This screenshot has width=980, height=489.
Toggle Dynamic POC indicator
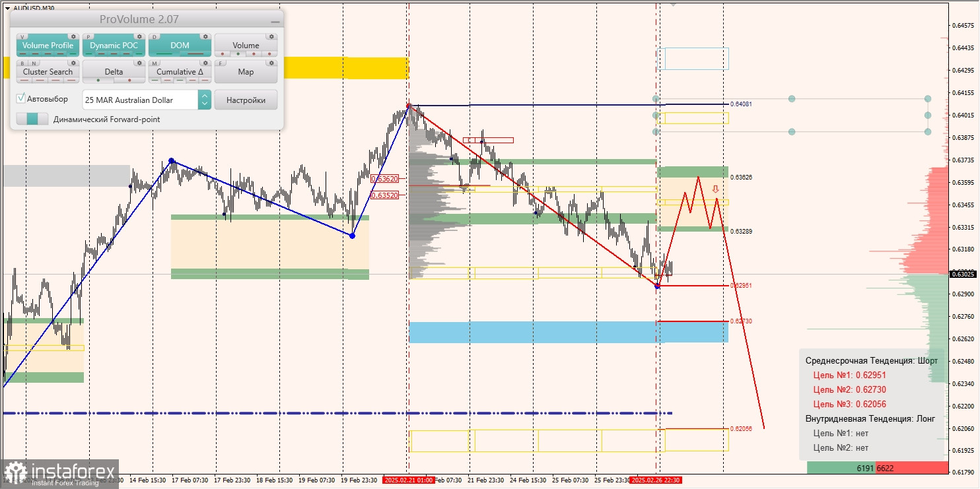click(x=114, y=46)
